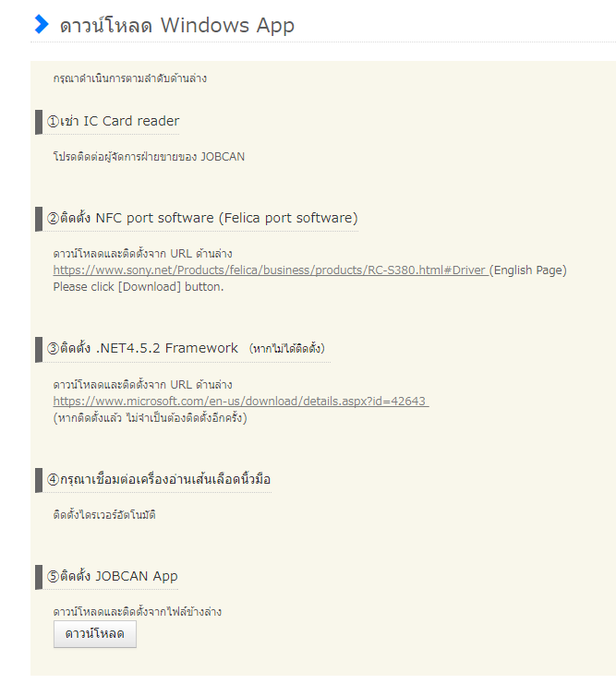Click the 'ดาวน์โหลดและติดตั้งจากไฟล์ข้างล่าง' instruction text
Screen dimensions: 616x696
point(138,612)
